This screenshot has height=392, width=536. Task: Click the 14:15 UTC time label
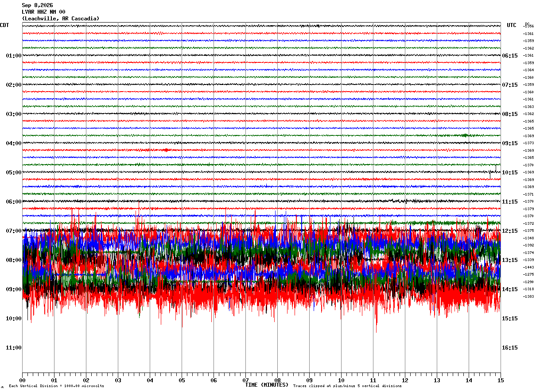click(510, 289)
